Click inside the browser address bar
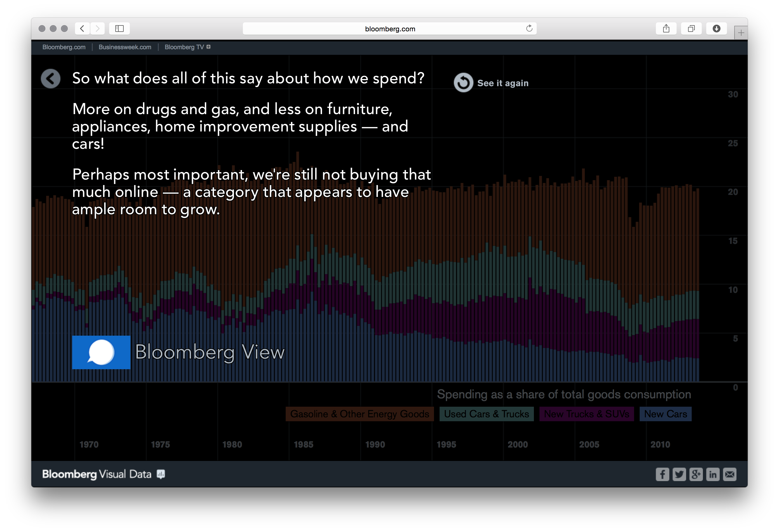This screenshot has width=779, height=532. (389, 29)
